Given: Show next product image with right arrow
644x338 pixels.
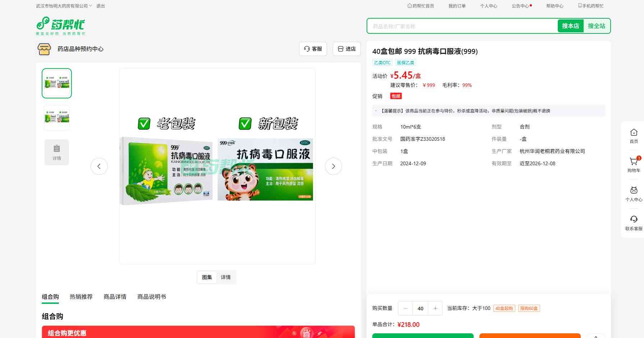Looking at the screenshot, I should pos(333,166).
